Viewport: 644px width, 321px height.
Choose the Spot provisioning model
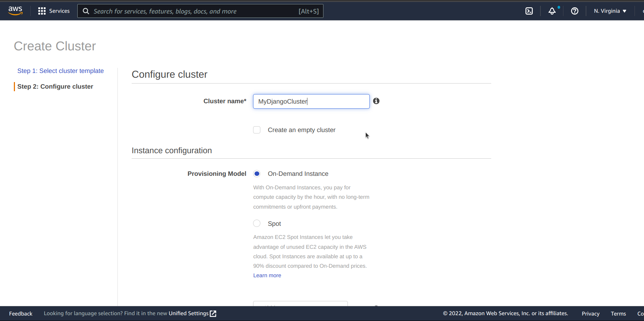tap(257, 223)
